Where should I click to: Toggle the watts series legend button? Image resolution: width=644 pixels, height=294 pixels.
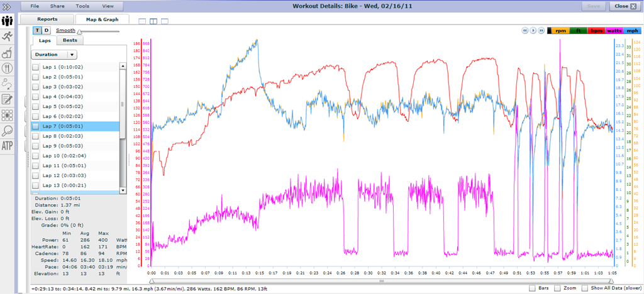pyautogui.click(x=615, y=31)
